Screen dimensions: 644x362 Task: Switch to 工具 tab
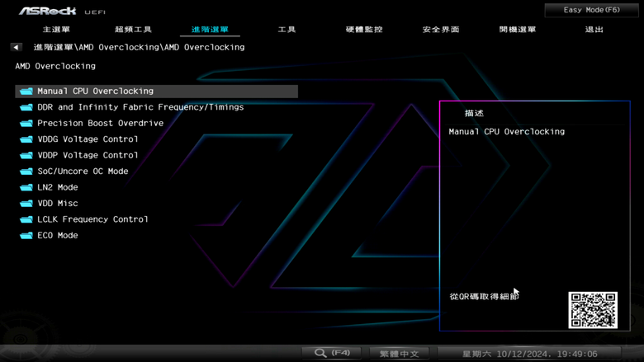(286, 30)
